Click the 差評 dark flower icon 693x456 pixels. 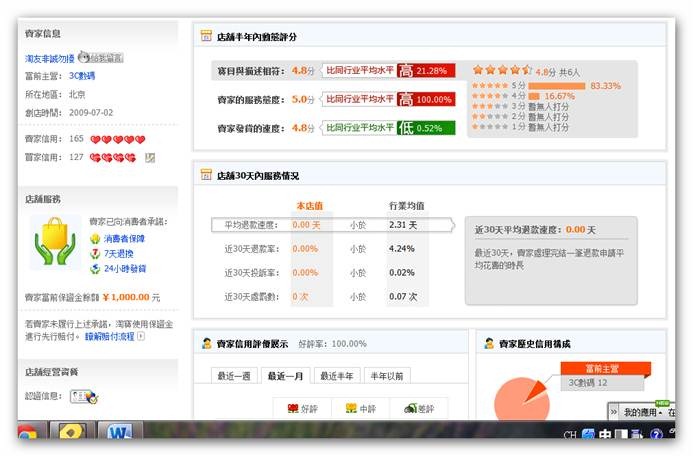(x=410, y=408)
